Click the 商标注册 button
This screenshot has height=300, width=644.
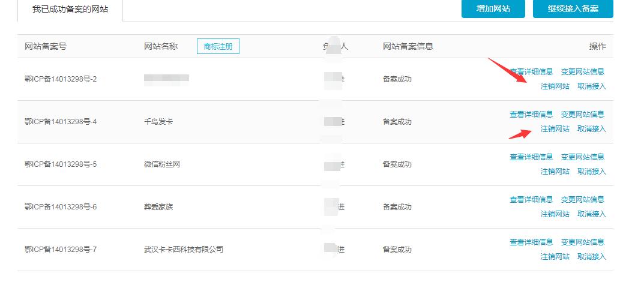click(x=218, y=46)
